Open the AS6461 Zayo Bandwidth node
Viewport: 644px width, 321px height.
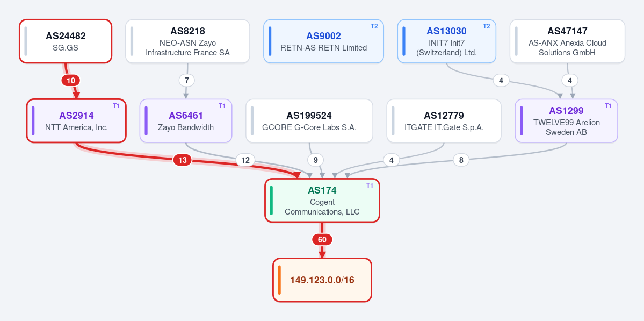tap(186, 121)
